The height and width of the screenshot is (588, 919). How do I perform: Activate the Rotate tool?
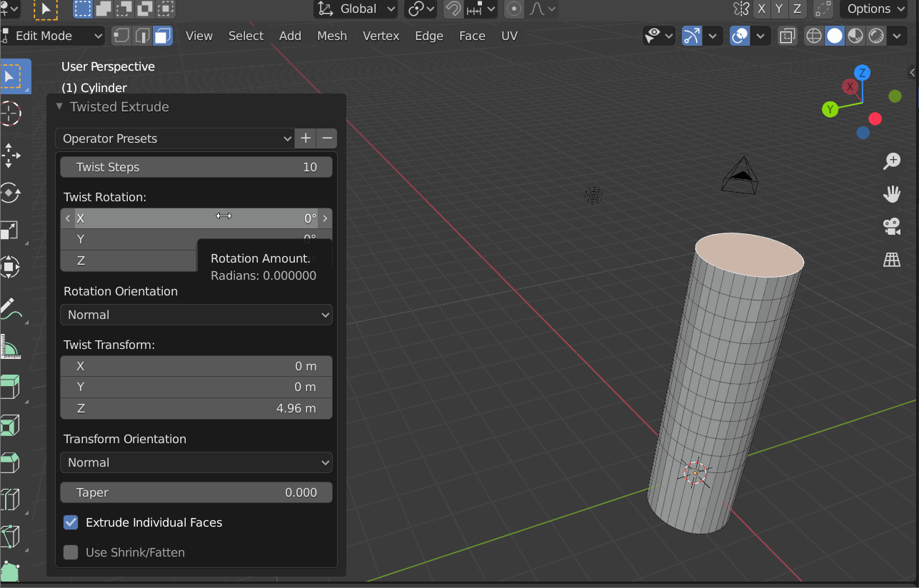point(11,193)
